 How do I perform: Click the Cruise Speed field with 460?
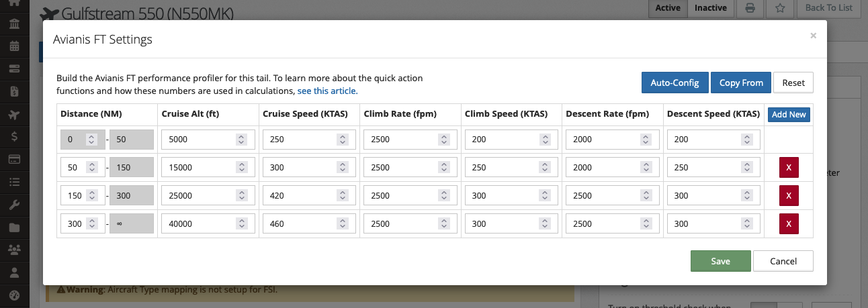click(x=310, y=224)
